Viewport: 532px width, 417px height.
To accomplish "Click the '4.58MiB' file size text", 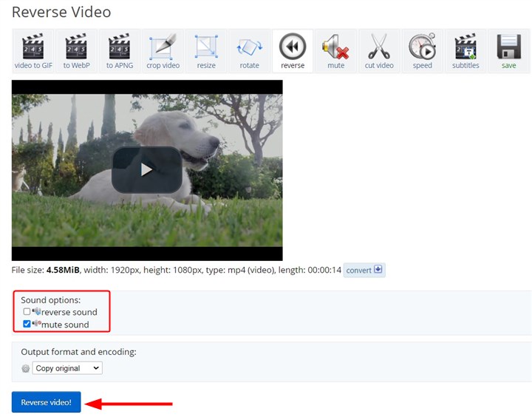I will (63, 270).
